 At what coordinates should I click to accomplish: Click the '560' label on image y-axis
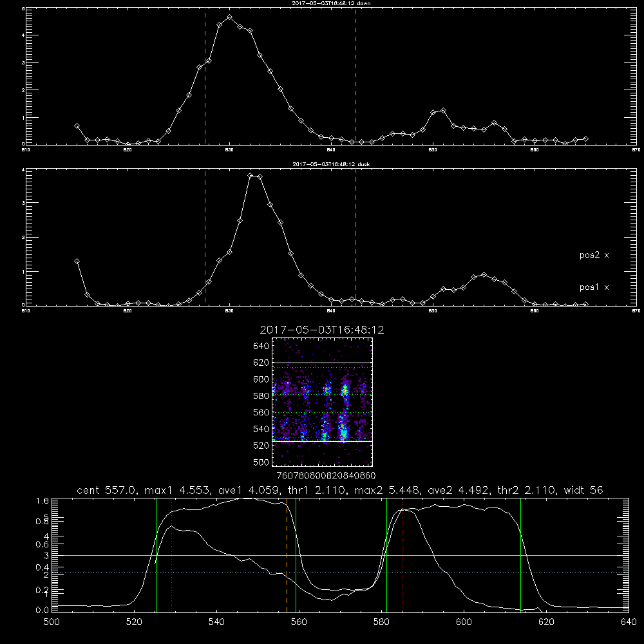tap(261, 412)
